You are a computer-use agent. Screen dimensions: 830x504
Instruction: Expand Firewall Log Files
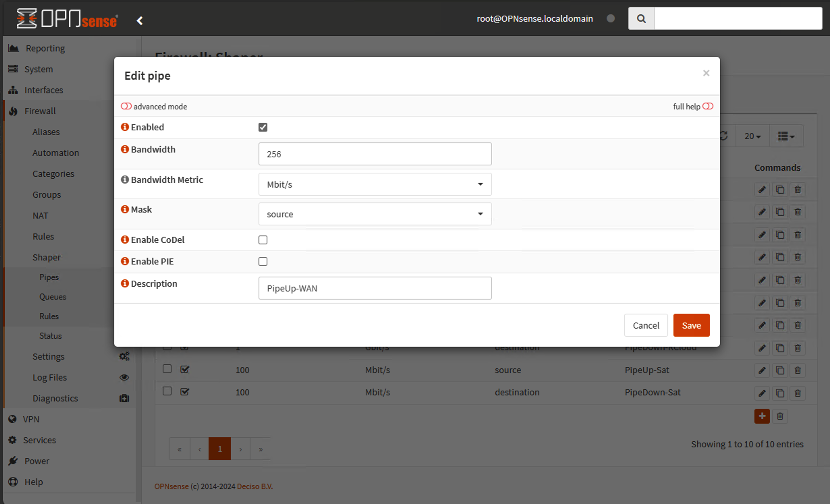tap(50, 377)
